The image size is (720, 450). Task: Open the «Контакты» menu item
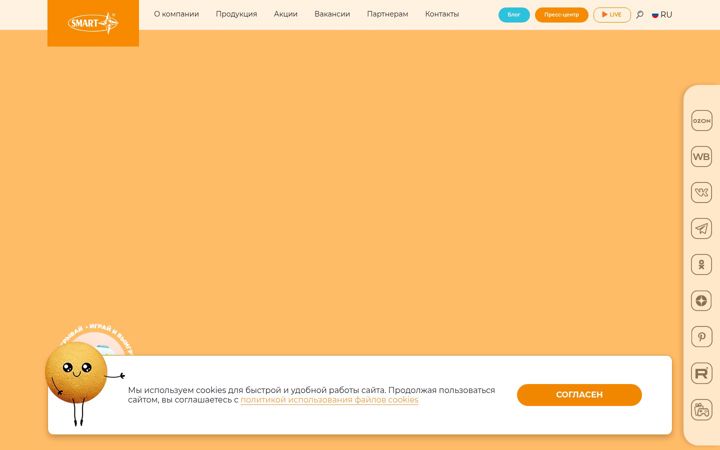[x=442, y=14]
